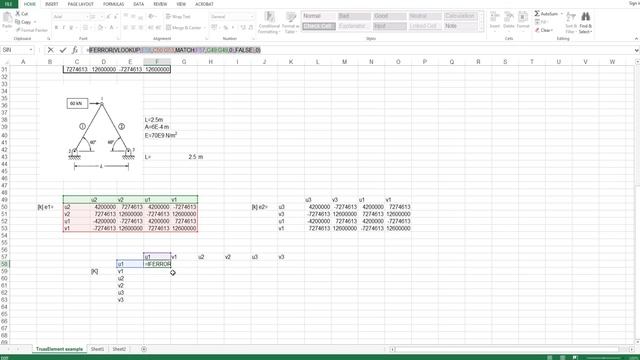Apply Underline formatting
This screenshot has width=640, height=360.
pyautogui.click(x=71, y=28)
